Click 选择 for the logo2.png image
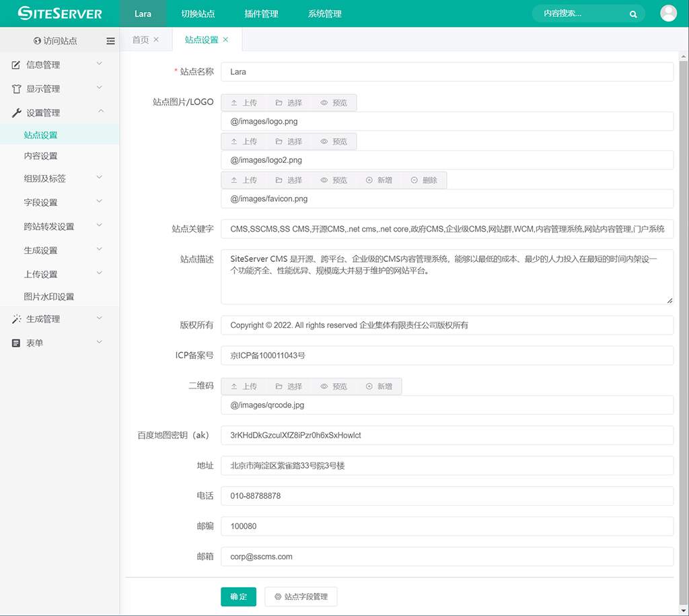This screenshot has width=689, height=616. [x=289, y=141]
